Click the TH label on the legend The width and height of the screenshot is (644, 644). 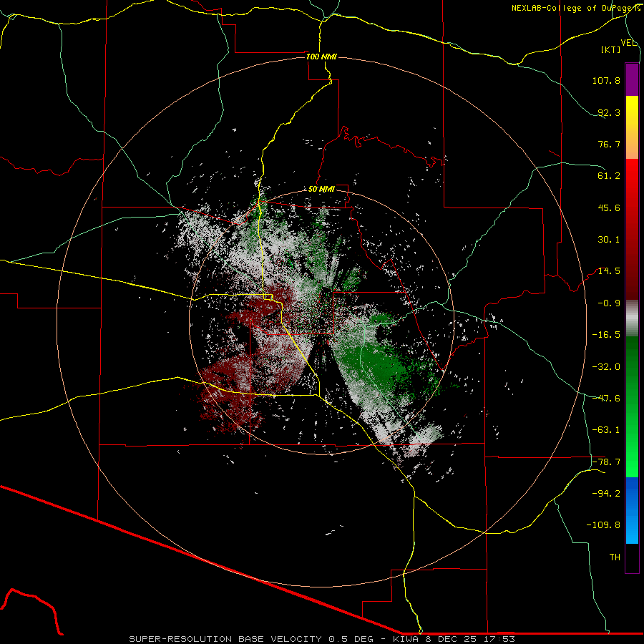(615, 557)
